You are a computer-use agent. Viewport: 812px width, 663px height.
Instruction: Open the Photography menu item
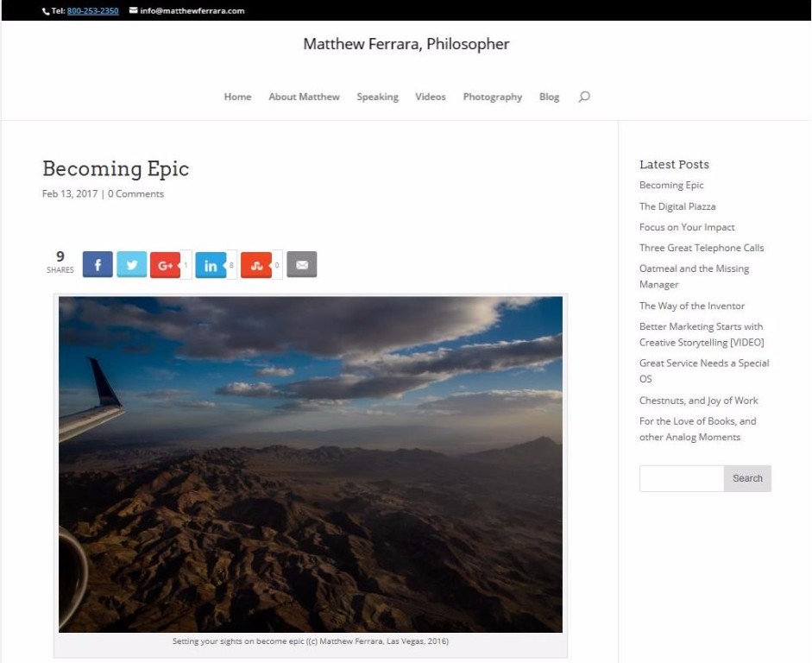[492, 97]
